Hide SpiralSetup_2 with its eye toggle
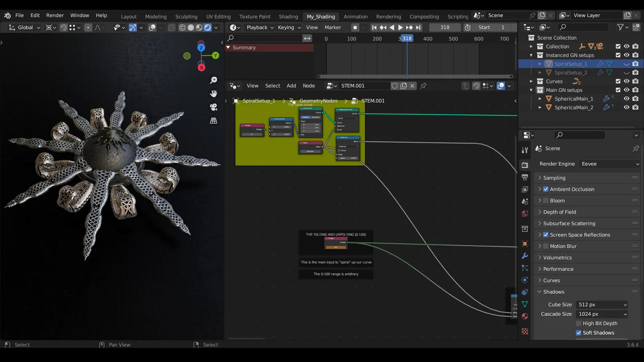 [x=627, y=72]
